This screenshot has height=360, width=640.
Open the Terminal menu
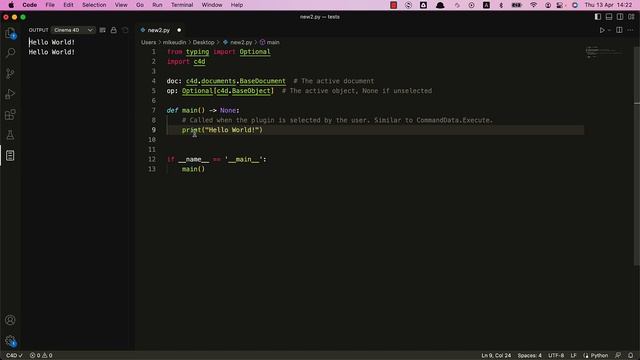182,5
